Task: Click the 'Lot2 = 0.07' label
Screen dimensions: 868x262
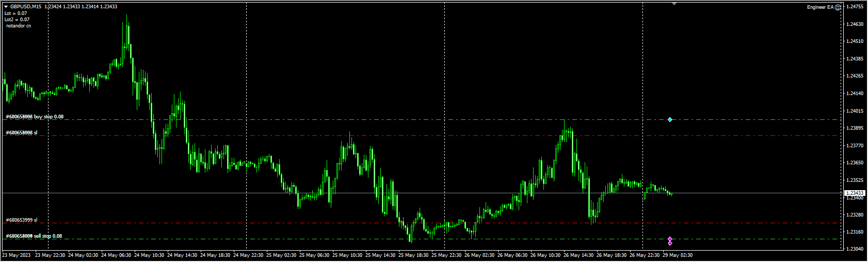Action: coord(17,20)
